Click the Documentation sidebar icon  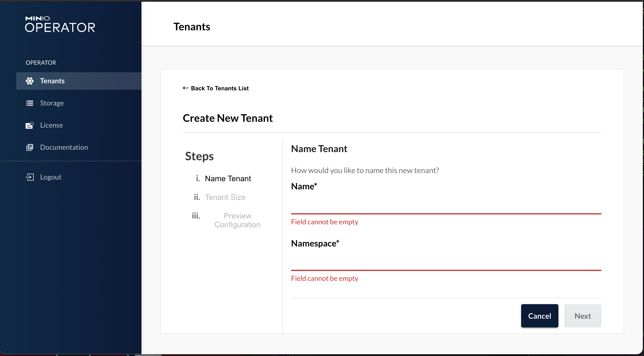(x=30, y=147)
